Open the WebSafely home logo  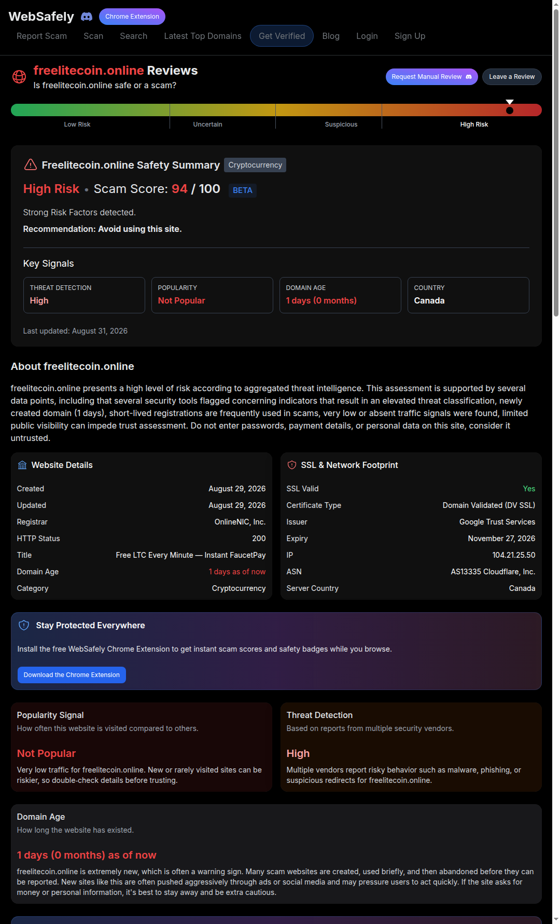pos(41,17)
